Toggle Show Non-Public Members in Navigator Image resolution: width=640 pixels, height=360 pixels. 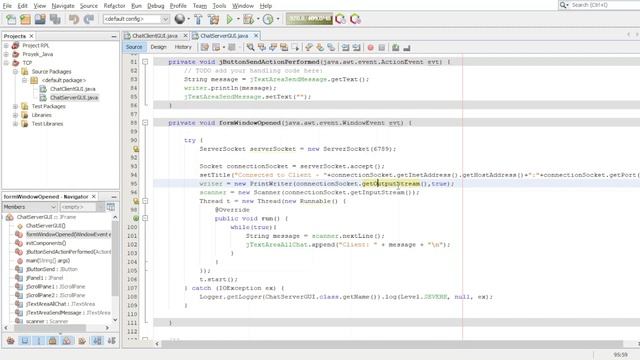(x=53, y=340)
